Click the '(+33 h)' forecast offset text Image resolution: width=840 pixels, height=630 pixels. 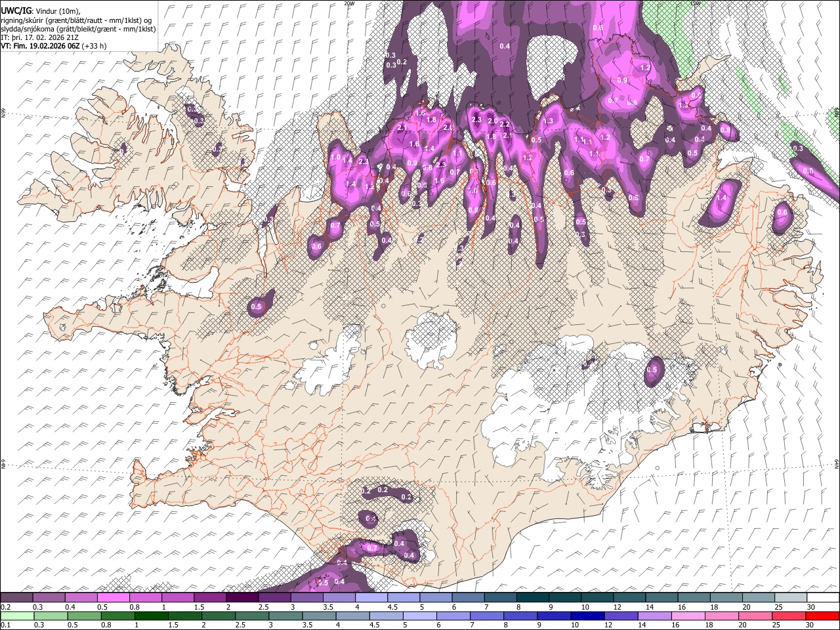(94, 46)
